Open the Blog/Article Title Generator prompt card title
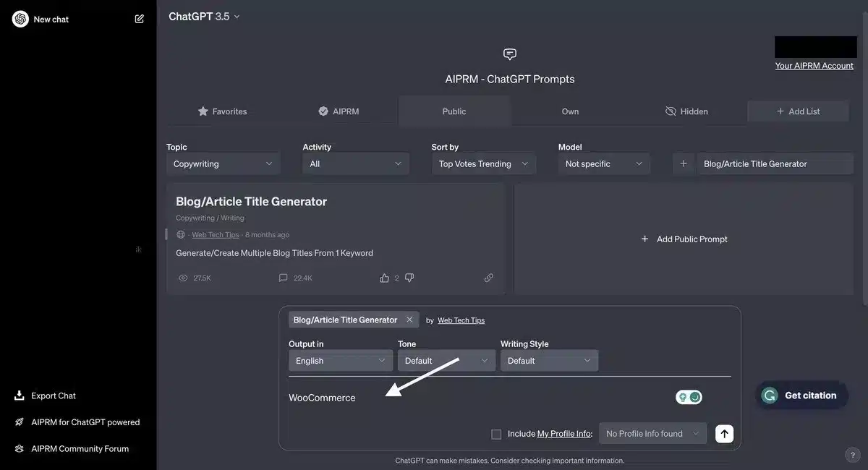Screen dimensions: 868x470 point(251,202)
